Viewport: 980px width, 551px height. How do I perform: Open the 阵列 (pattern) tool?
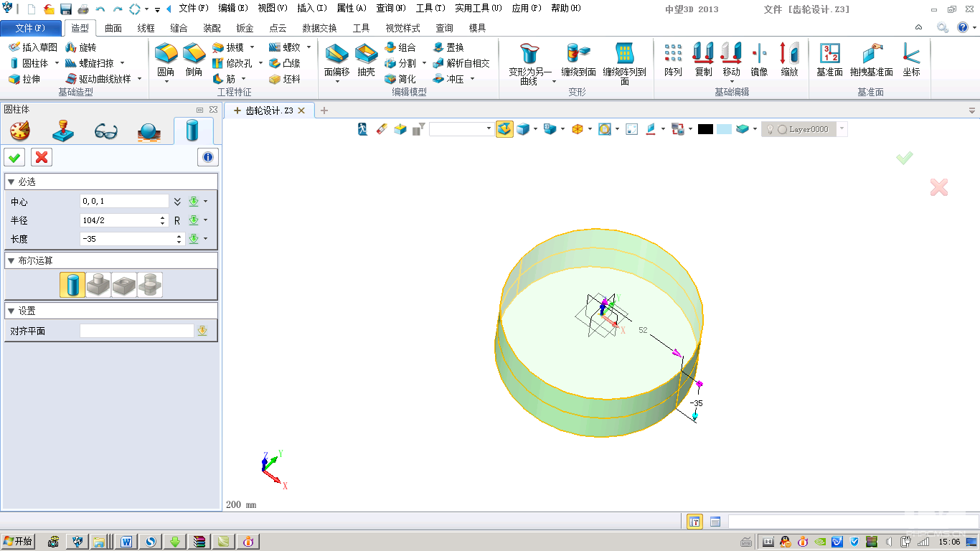tap(673, 55)
